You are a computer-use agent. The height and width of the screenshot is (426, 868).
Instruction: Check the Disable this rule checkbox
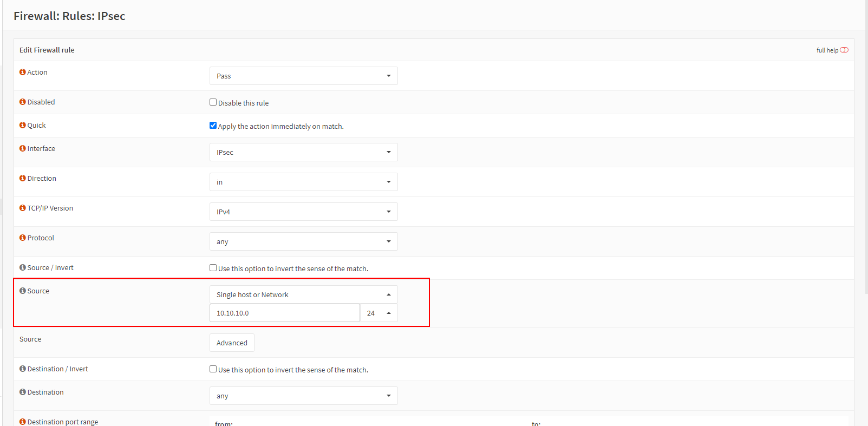click(x=213, y=102)
